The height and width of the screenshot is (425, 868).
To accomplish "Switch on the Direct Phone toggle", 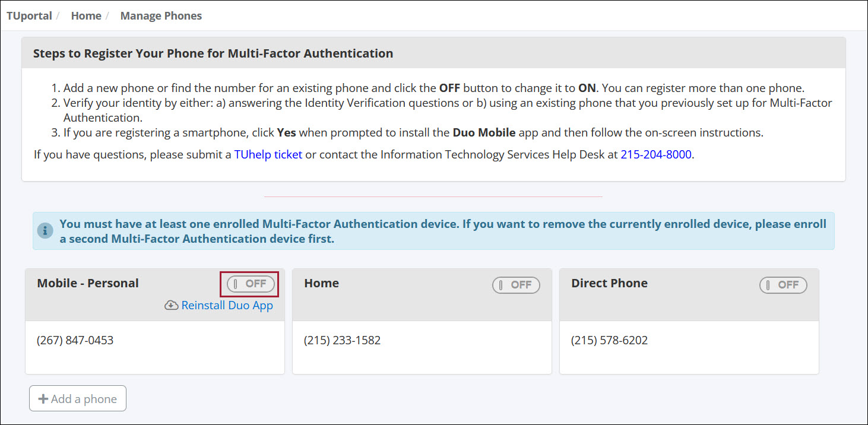I will tap(783, 285).
